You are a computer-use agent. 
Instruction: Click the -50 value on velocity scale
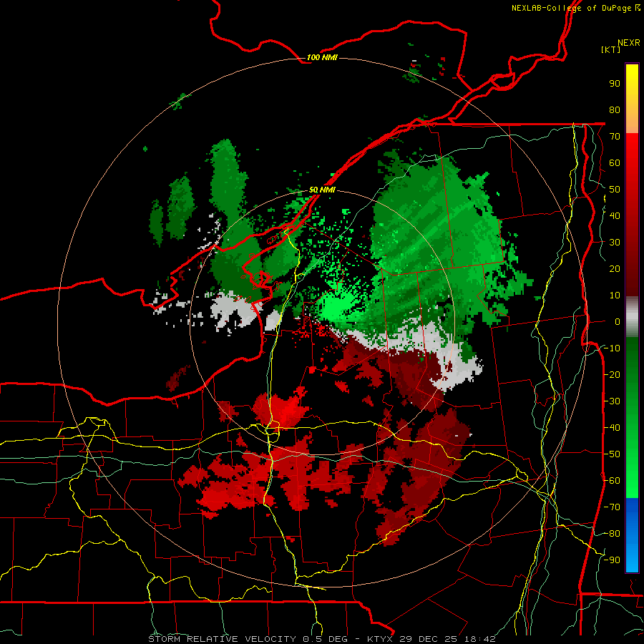(612, 454)
